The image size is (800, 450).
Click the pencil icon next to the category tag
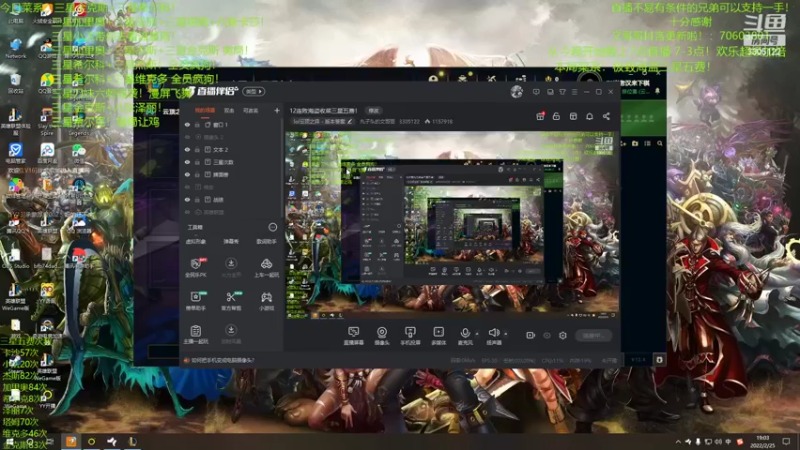point(350,121)
